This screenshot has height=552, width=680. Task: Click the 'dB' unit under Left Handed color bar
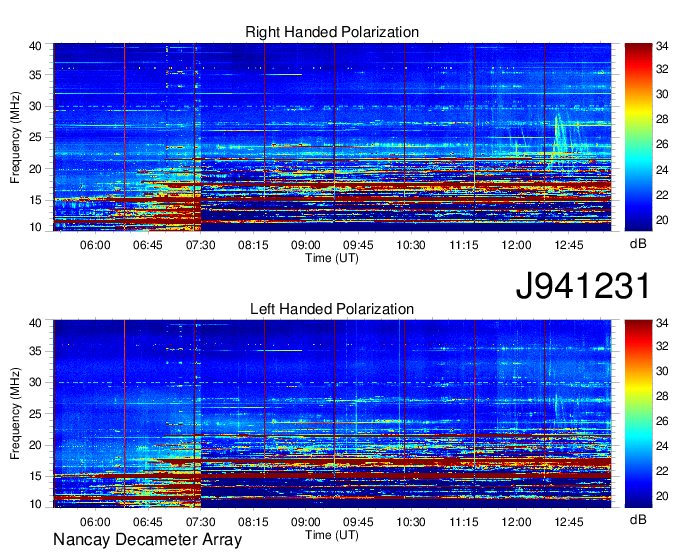coord(638,520)
